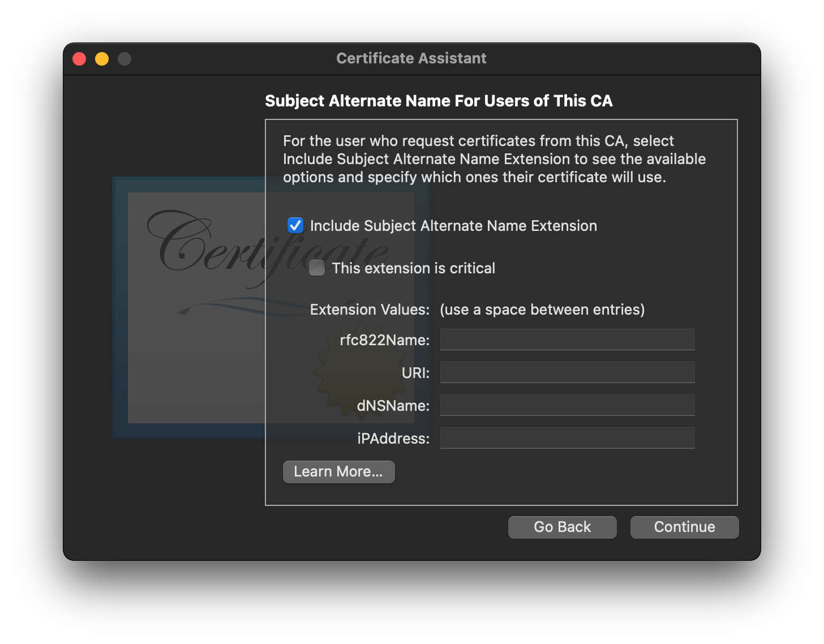The height and width of the screenshot is (644, 824).
Task: Click the 'rfc822Name:' label text
Action: tap(384, 340)
